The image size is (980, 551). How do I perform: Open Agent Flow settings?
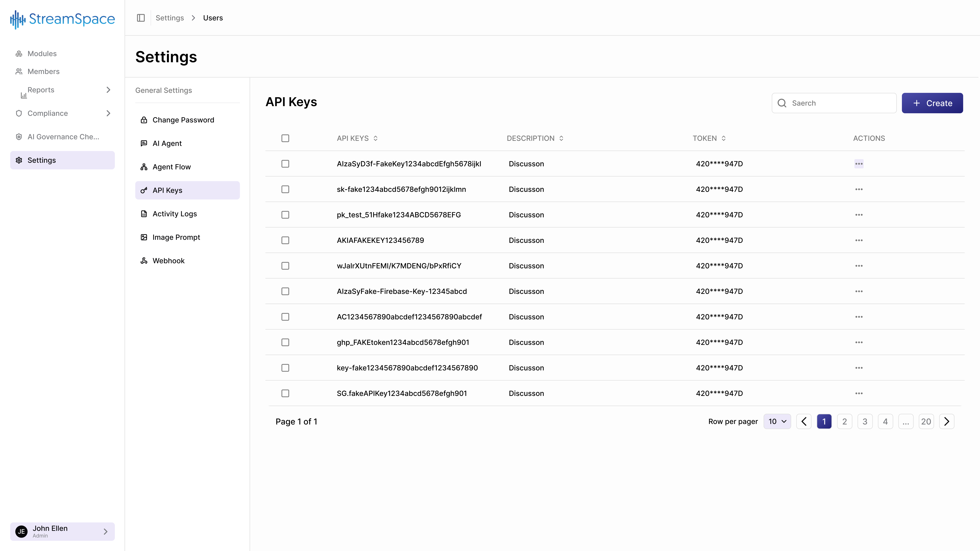[x=187, y=167]
